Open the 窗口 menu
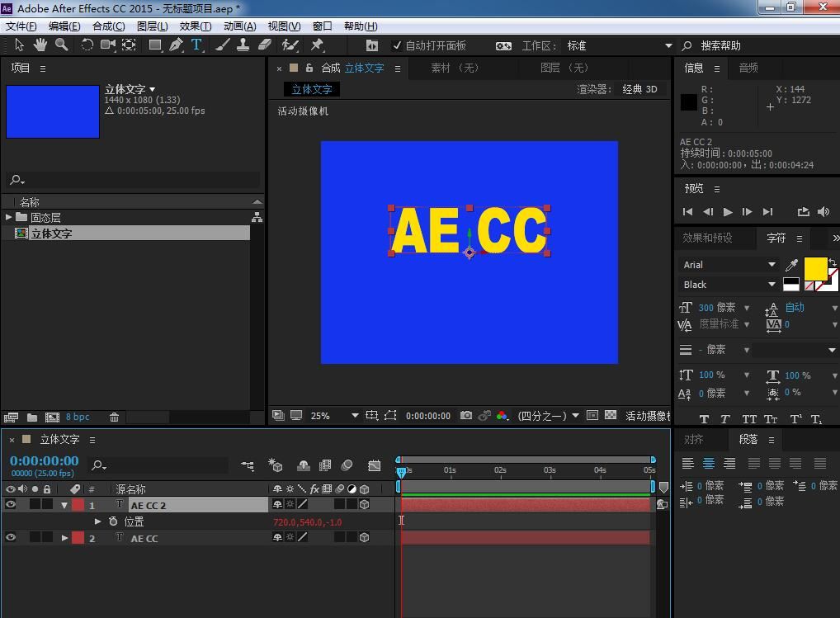Screen dimensions: 840x618 [322, 26]
